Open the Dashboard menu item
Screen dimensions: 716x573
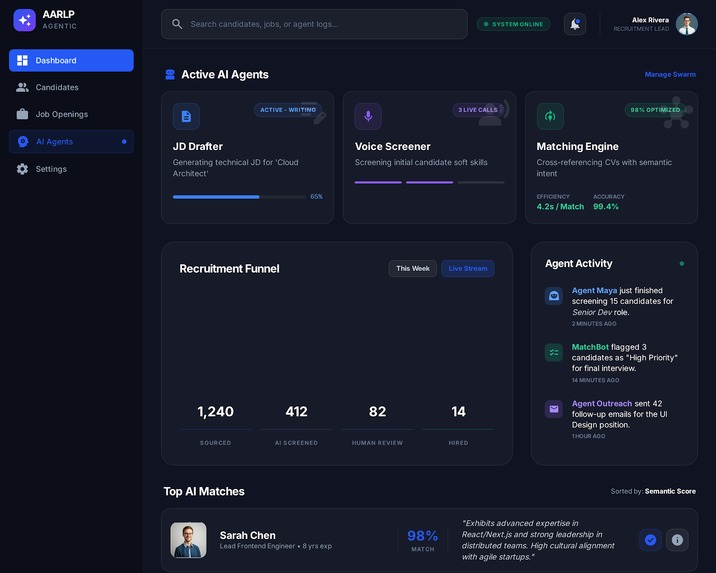[71, 60]
